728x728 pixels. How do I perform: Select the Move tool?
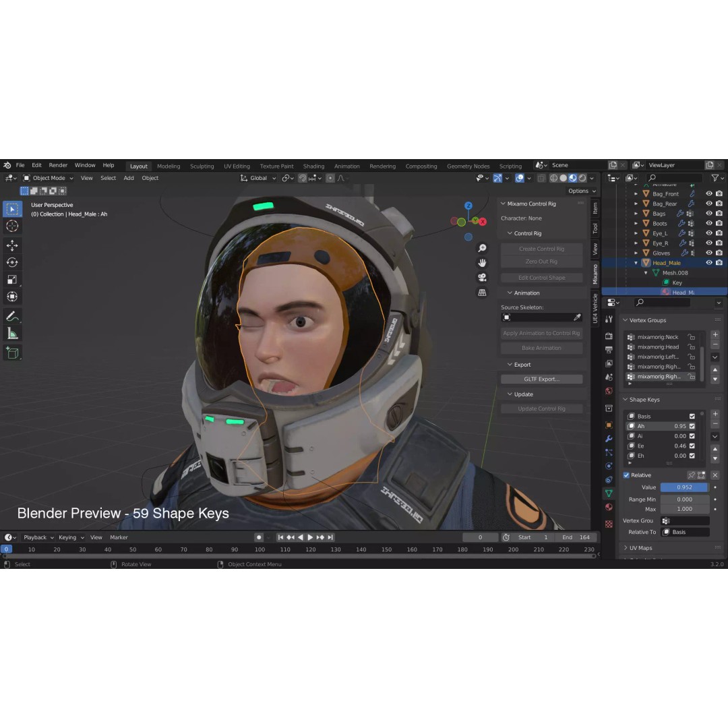pos(13,245)
